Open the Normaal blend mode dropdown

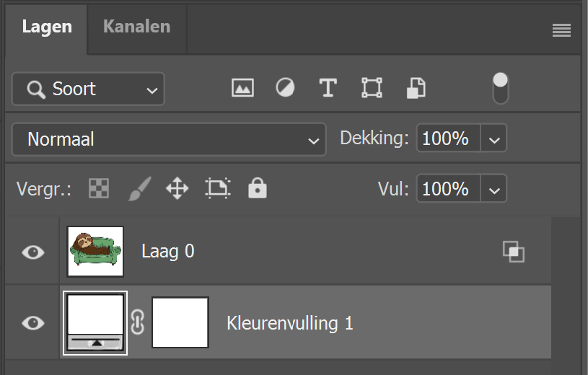click(167, 139)
